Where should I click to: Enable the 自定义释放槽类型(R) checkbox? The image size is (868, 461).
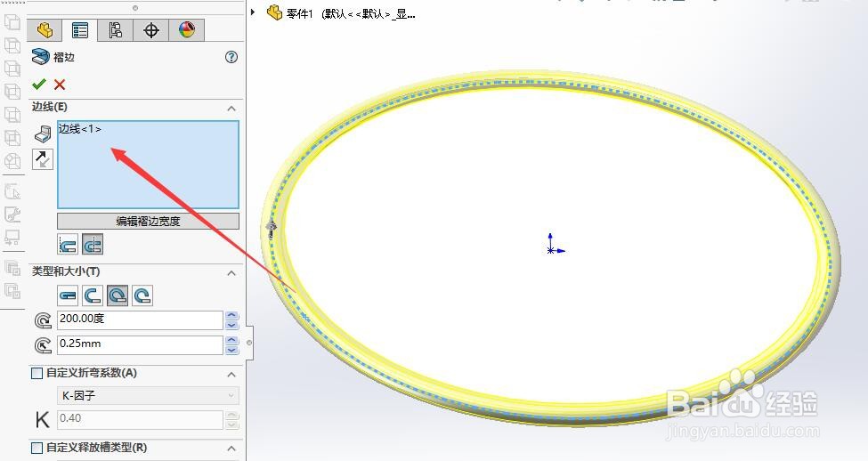tap(37, 448)
